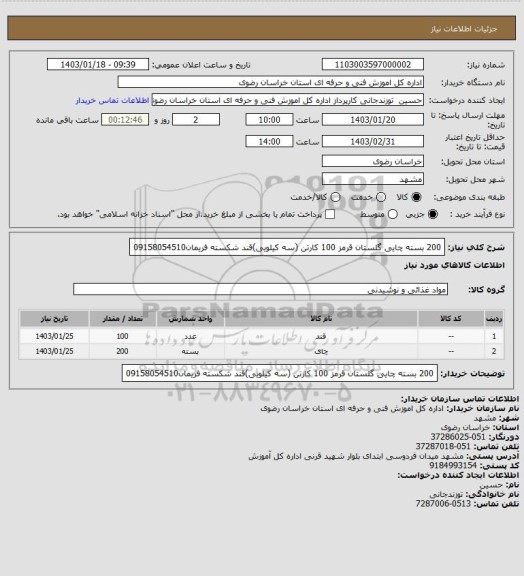524x576 pixels.
Task: Click the buyer organization name field
Action: (270, 82)
